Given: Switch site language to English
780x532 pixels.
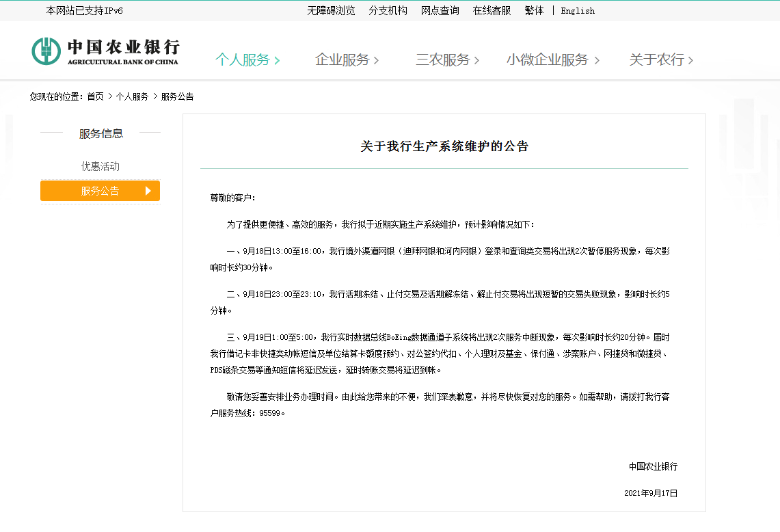Looking at the screenshot, I should point(578,10).
